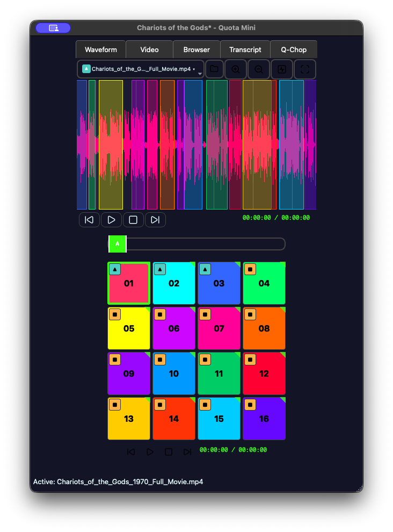Image resolution: width=393 pixels, height=532 pixels.
Task: Play the waveform audio
Action: coord(111,220)
